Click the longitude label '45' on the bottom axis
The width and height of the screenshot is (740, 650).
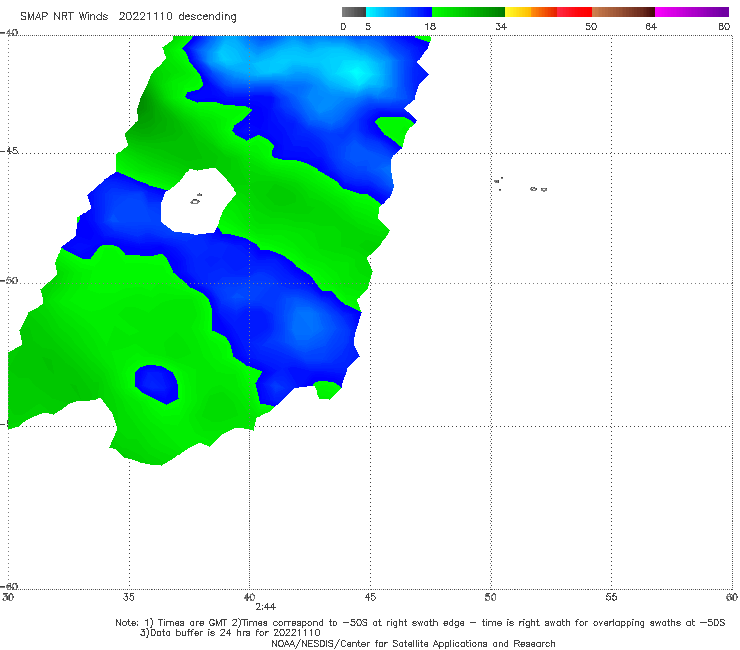click(x=370, y=597)
